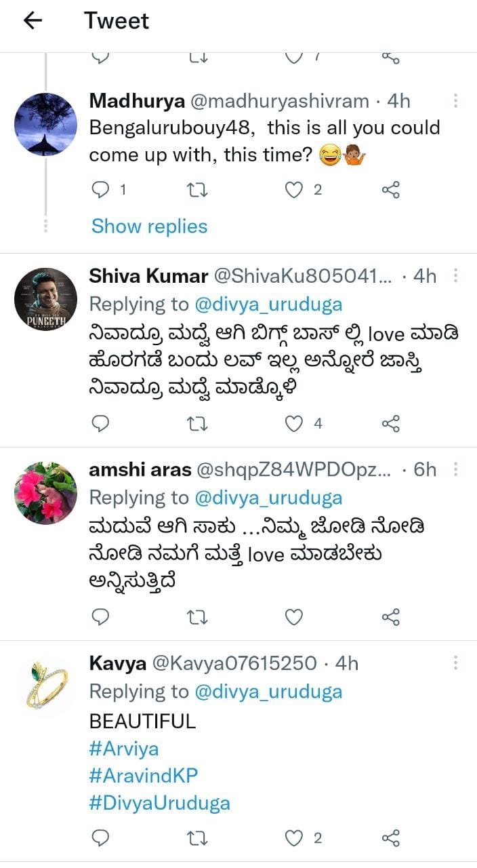Open more options for Madhurya's tweet

coord(455,101)
